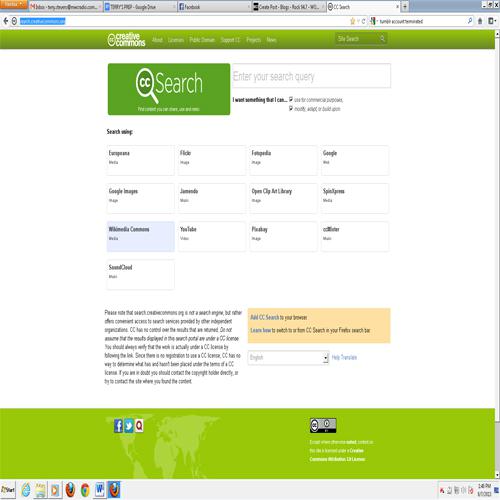Switch to the Facebook browser tab

(213, 7)
